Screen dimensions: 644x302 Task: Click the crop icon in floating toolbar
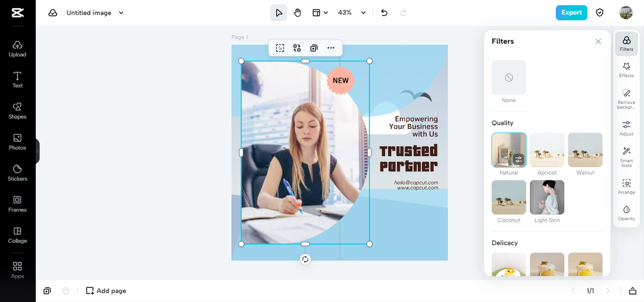click(280, 48)
